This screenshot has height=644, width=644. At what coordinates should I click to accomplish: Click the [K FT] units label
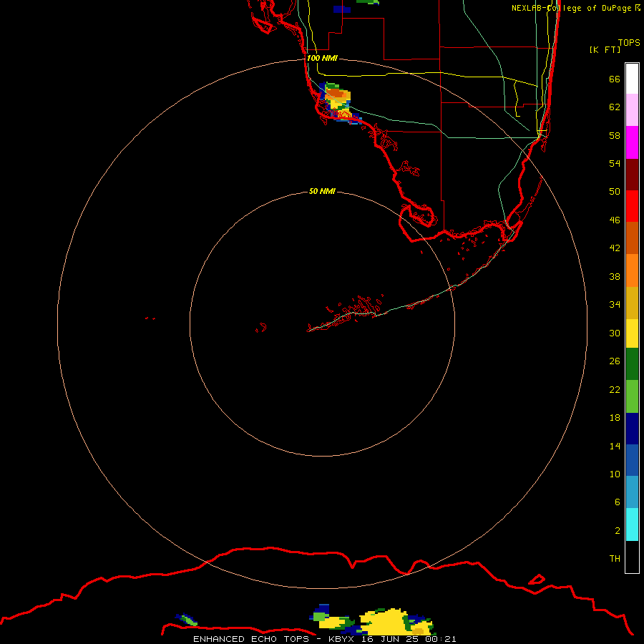605,49
